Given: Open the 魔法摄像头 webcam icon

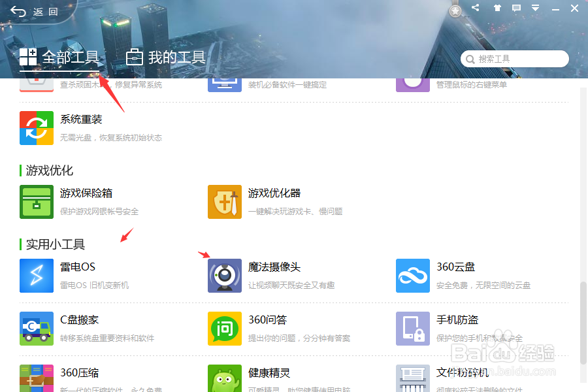Looking at the screenshot, I should point(225,276).
